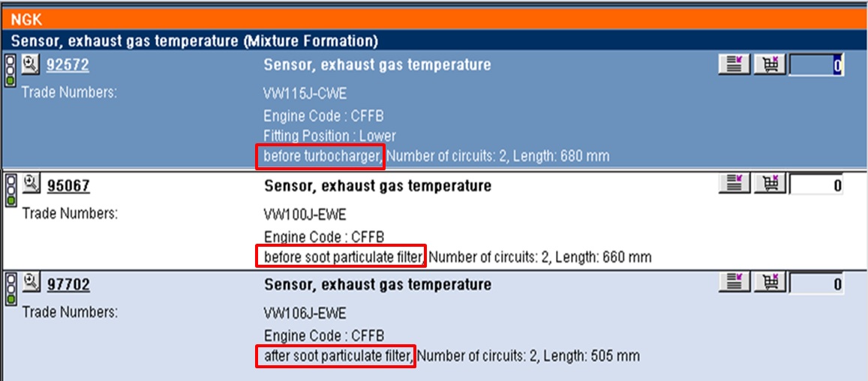Open article number 92572 link
Viewport: 868px width, 381px height.
[68, 65]
